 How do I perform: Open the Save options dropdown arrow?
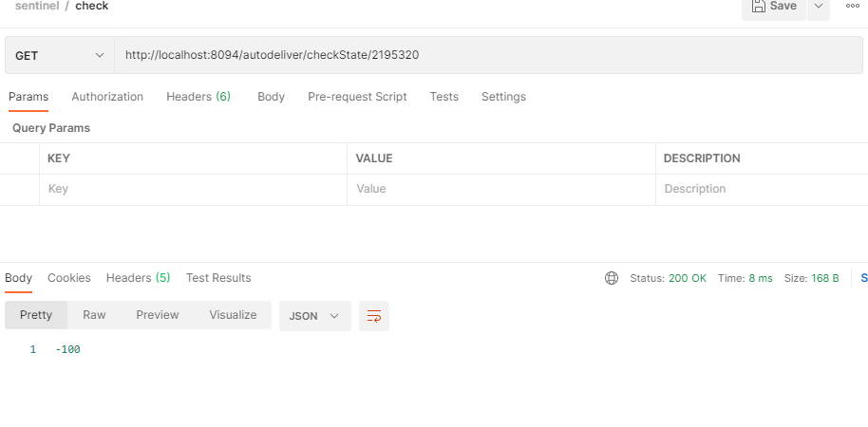[x=819, y=7]
